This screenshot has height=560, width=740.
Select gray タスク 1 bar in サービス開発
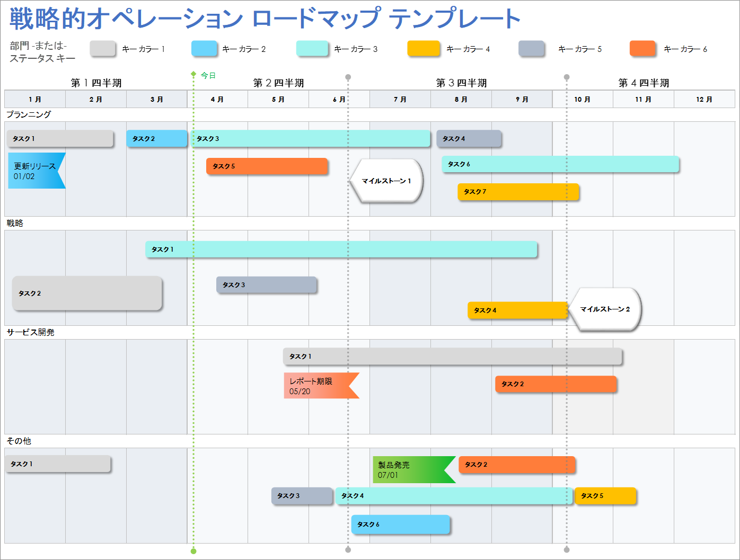click(x=453, y=357)
